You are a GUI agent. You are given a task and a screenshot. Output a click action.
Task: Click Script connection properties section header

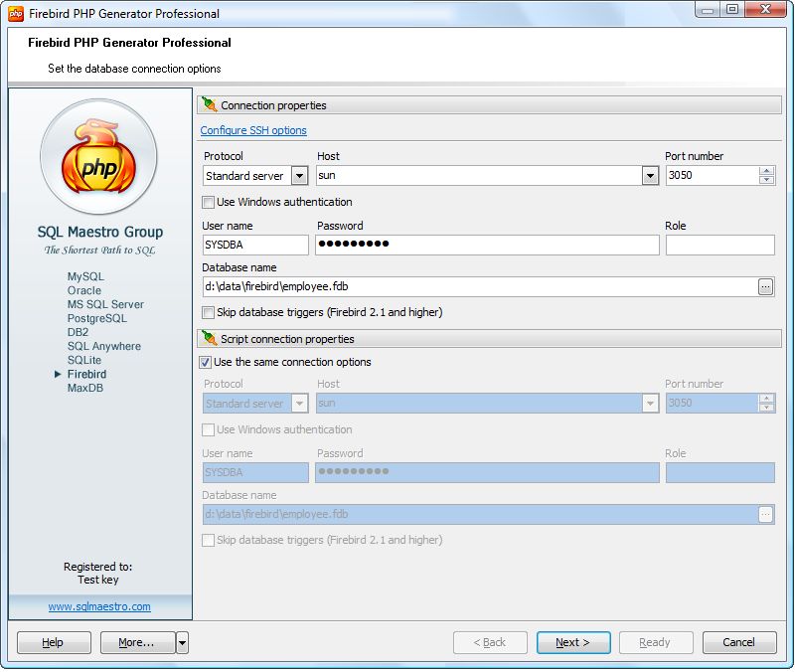(x=489, y=339)
